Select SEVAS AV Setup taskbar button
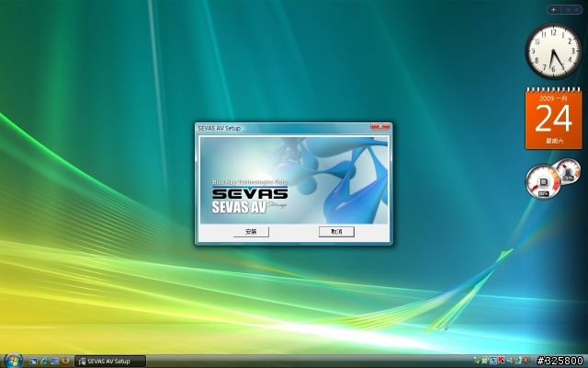Image resolution: width=588 pixels, height=368 pixels. tap(110, 362)
